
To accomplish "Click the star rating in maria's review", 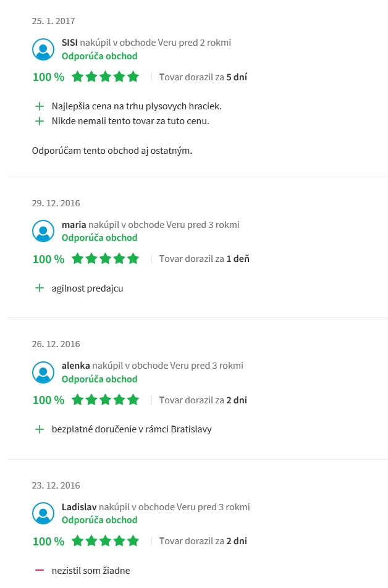I will (x=106, y=259).
